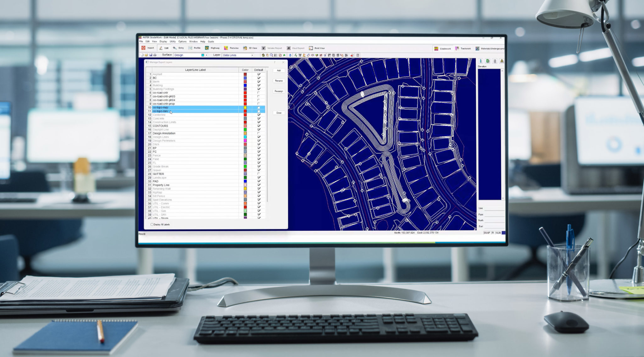Select the ce-topo-minr layer row
This screenshot has height=357, width=644.
click(x=206, y=111)
